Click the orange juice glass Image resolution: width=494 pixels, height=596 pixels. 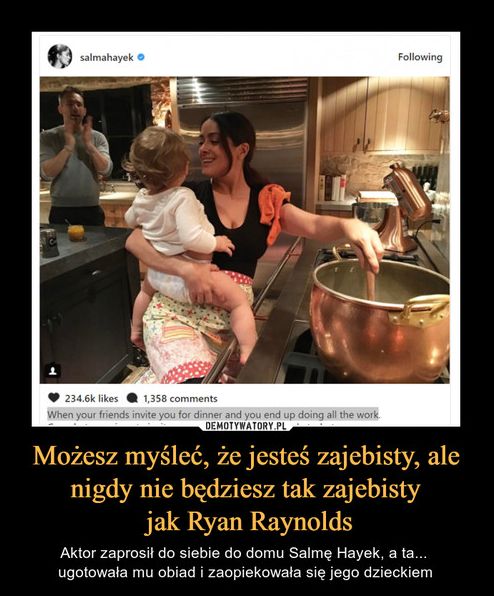tap(76, 232)
